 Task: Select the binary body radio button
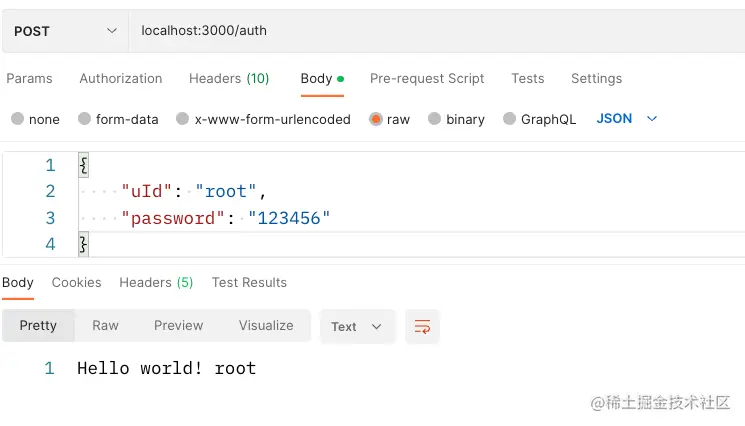[434, 119]
